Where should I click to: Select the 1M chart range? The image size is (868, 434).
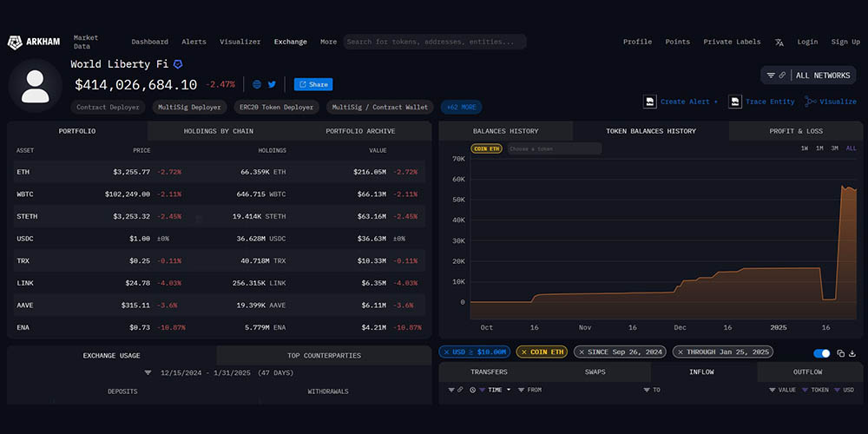(x=819, y=148)
